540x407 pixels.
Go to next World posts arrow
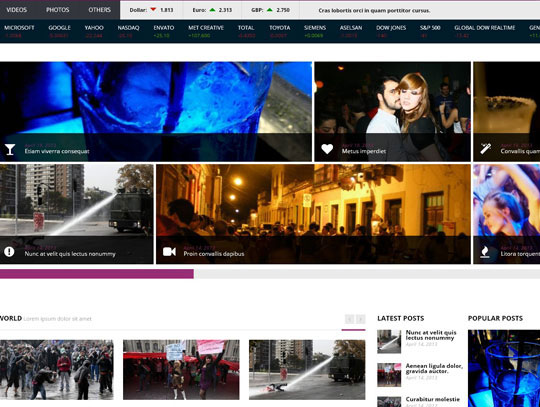pos(361,319)
